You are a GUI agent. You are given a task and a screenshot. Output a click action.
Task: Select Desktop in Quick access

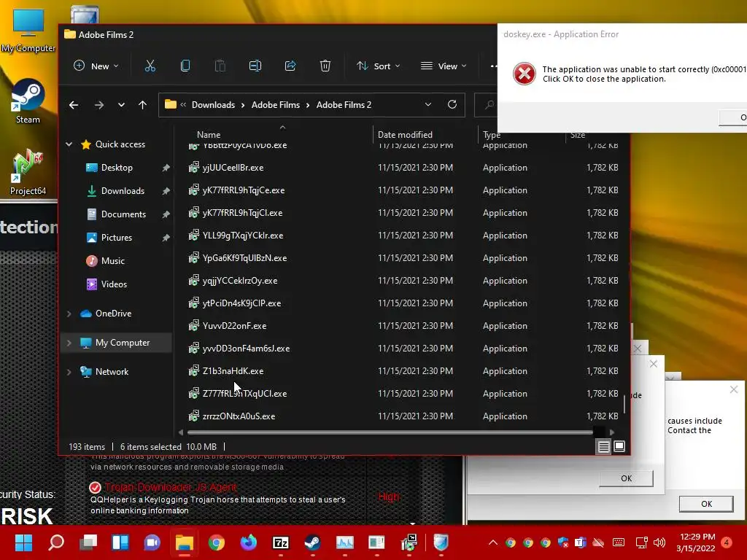117,168
